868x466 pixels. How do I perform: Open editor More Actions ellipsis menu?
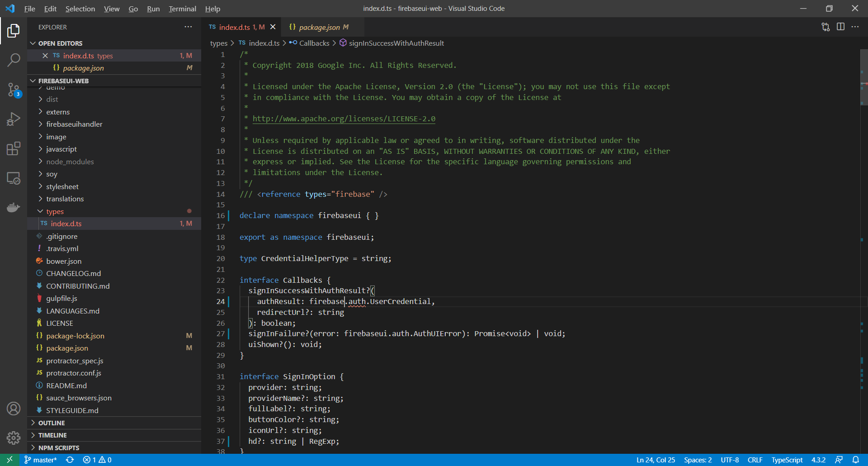[855, 27]
